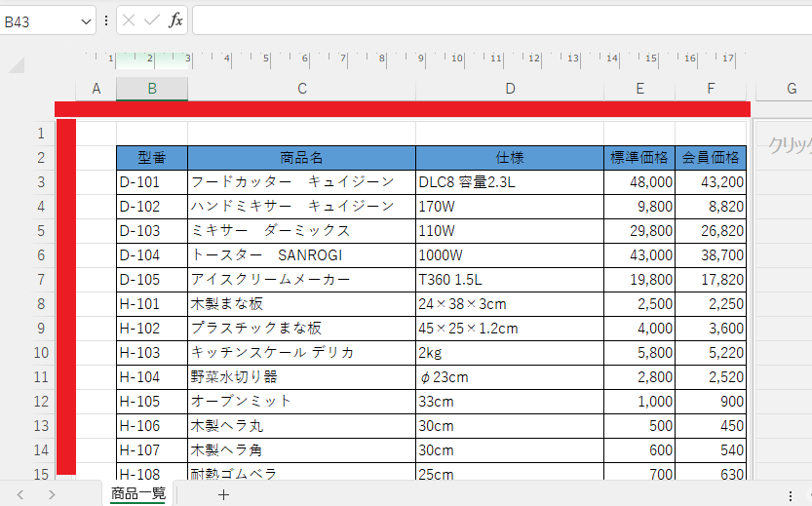812x506 pixels.
Task: Click the 標準価格 column heading cell
Action: (x=639, y=157)
